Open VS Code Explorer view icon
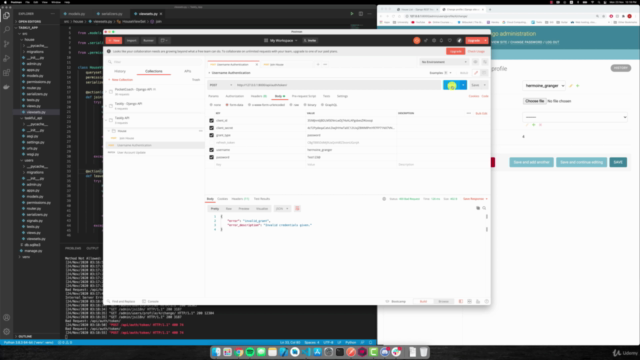The width and height of the screenshot is (640, 360). coord(7,16)
